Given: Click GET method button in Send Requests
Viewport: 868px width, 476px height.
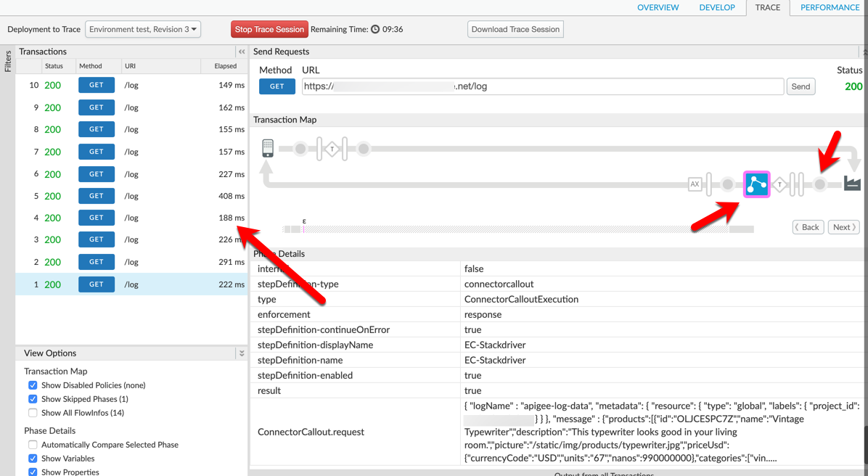Looking at the screenshot, I should (277, 86).
